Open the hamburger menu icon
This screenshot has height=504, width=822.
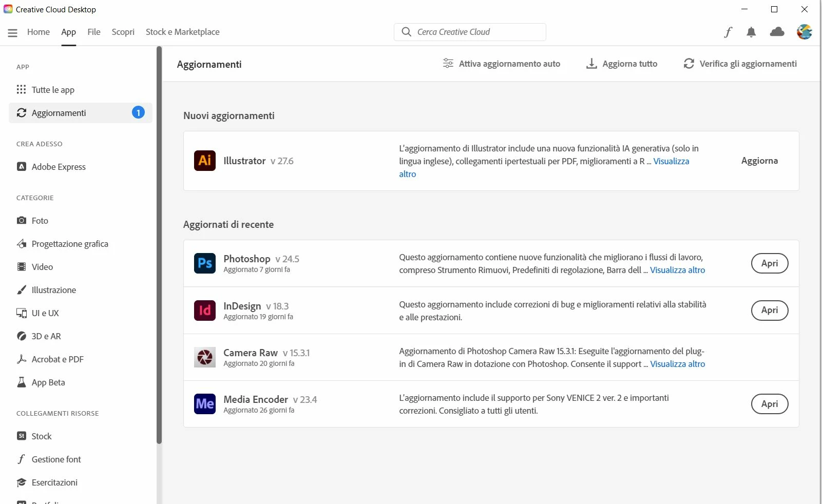click(x=13, y=33)
